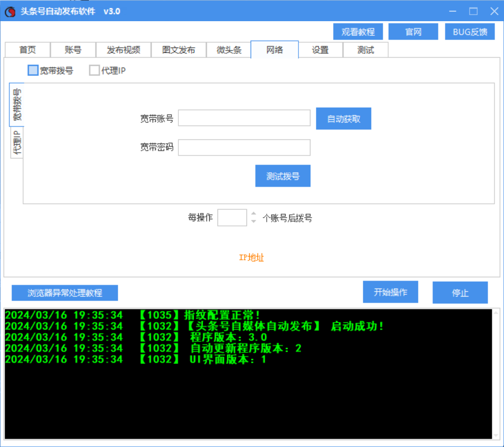Open the 图文发布 tab

pos(179,50)
